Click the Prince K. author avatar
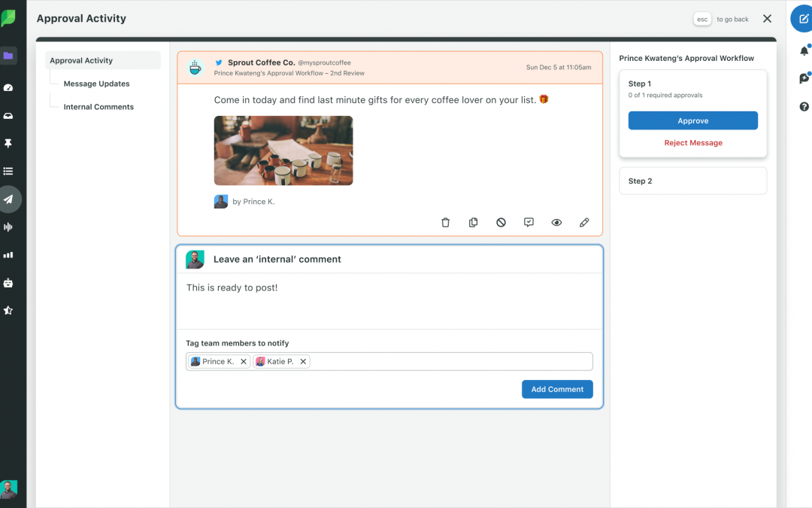812x508 pixels. [221, 202]
